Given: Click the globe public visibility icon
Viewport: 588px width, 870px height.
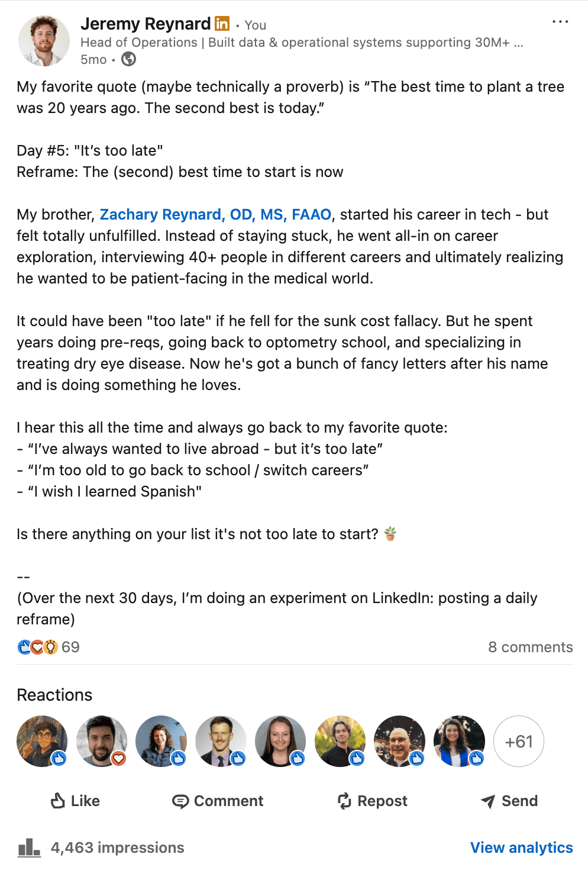Looking at the screenshot, I should (128, 59).
